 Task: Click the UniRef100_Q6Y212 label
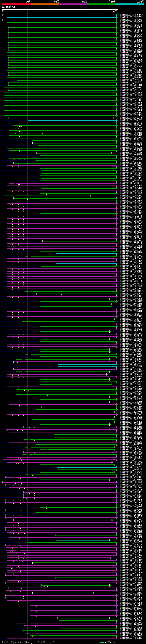coord(131,336)
